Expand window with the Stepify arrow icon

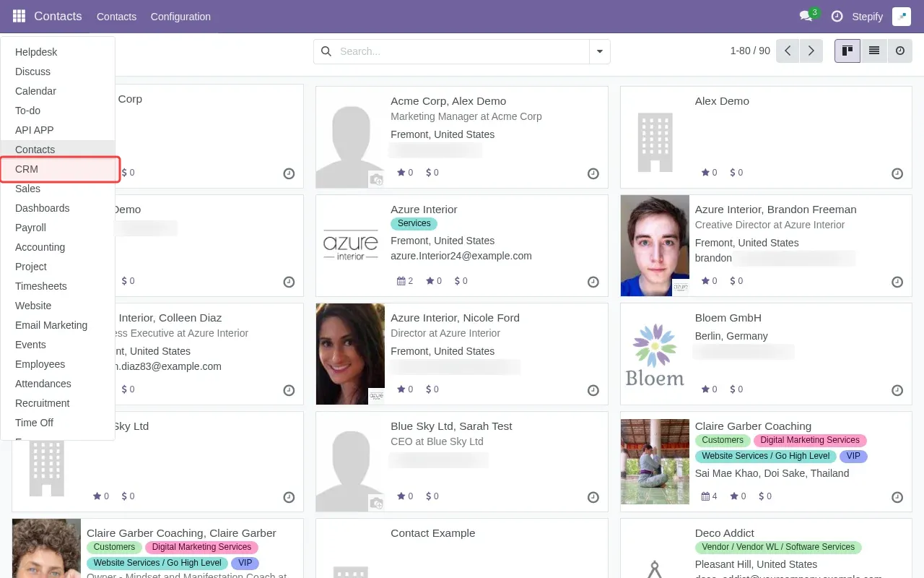click(901, 16)
